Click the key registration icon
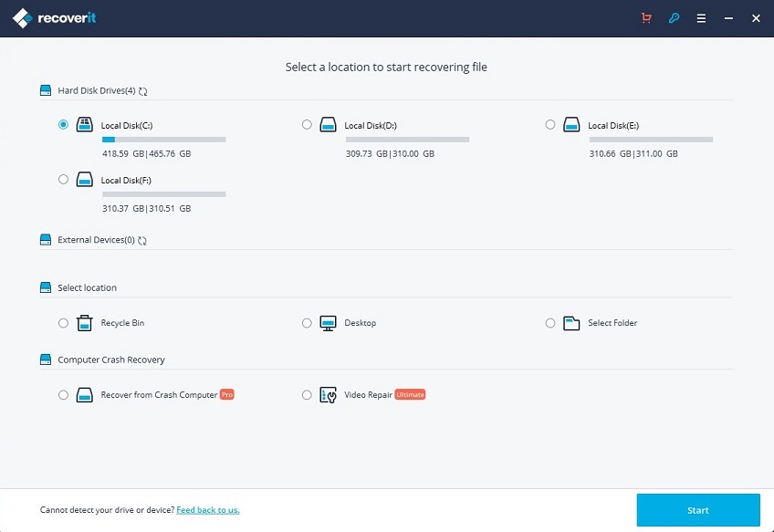This screenshot has height=532, width=774. tap(674, 18)
